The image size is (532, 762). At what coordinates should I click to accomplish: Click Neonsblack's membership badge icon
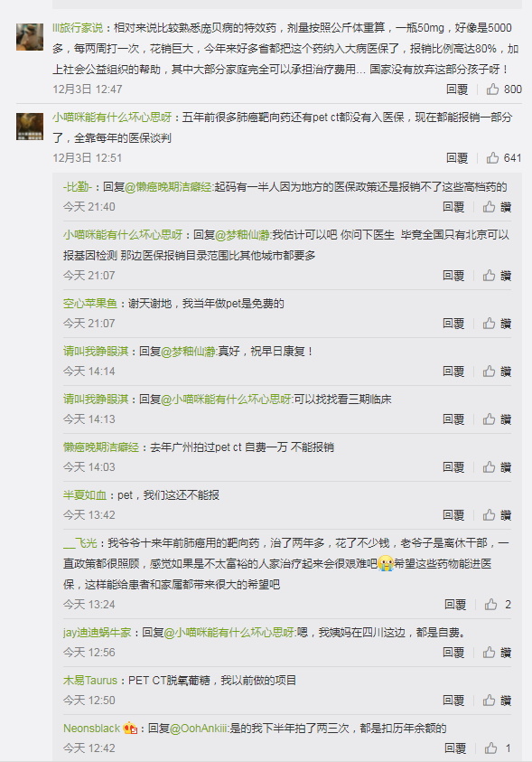pyautogui.click(x=129, y=728)
